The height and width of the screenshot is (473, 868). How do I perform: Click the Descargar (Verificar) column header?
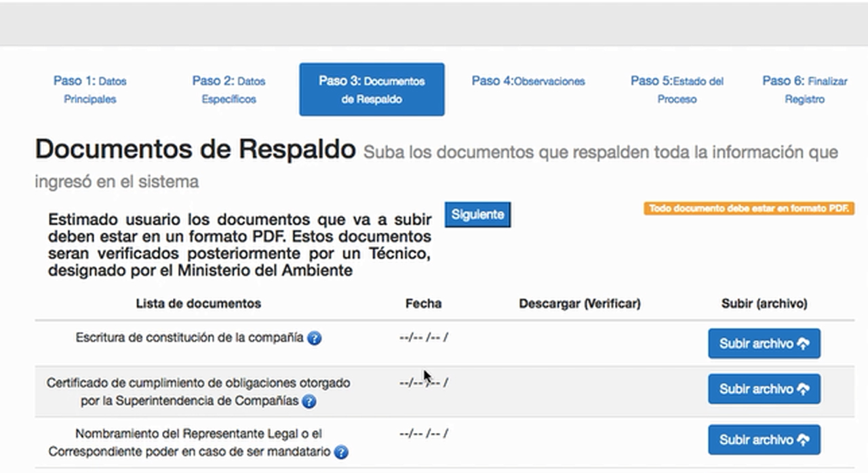pos(579,304)
